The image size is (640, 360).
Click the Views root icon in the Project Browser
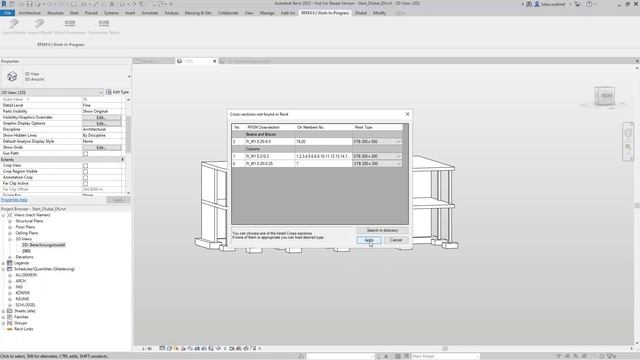(x=10, y=215)
